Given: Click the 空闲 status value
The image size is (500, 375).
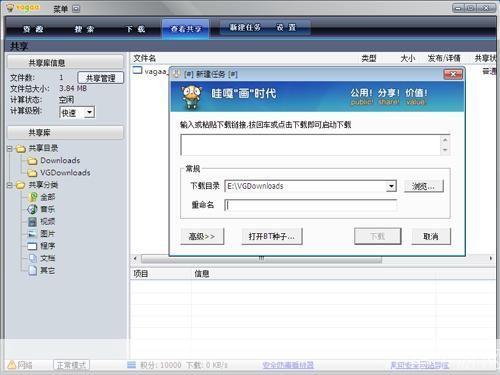Looking at the screenshot, I should (66, 100).
